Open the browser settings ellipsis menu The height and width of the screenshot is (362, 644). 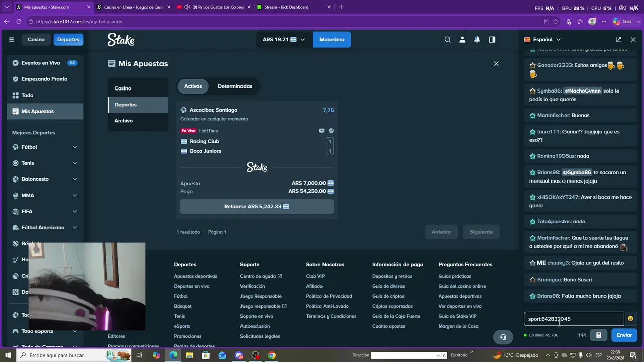click(604, 22)
